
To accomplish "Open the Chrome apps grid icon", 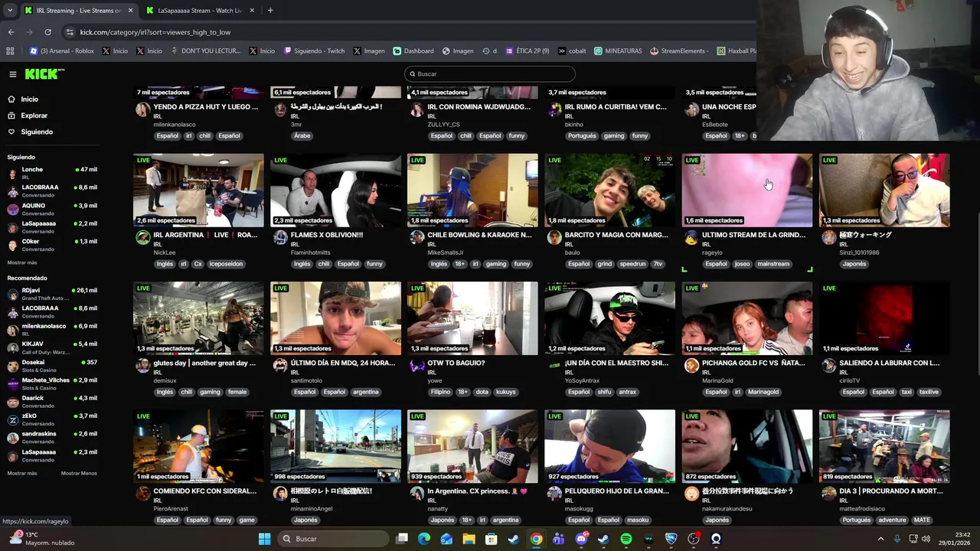I will pyautogui.click(x=10, y=51).
